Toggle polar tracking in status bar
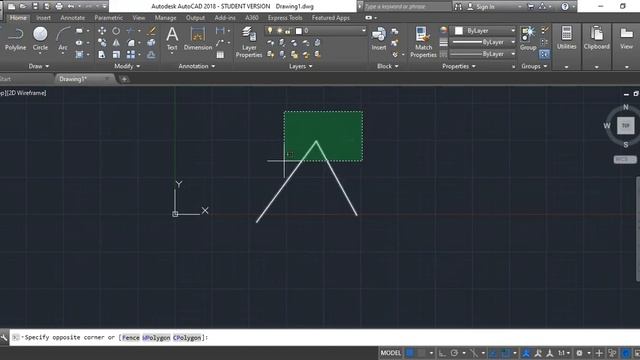The height and width of the screenshot is (360, 640). 454,353
